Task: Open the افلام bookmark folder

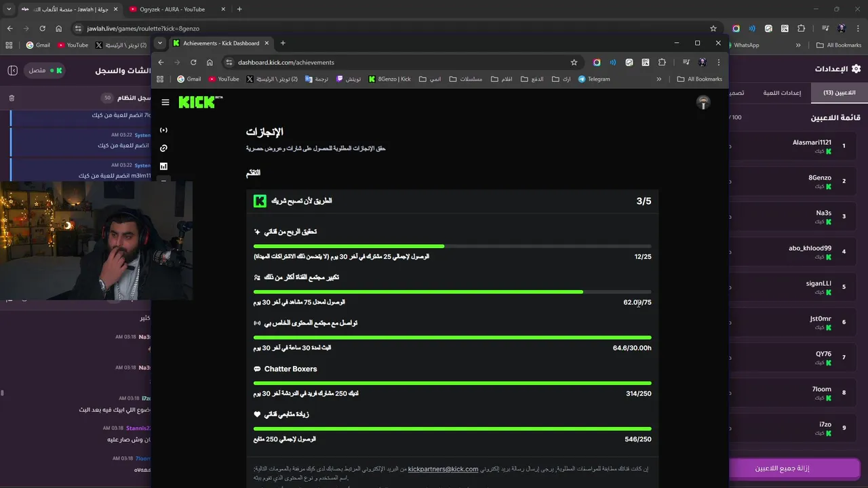Action: pos(501,79)
